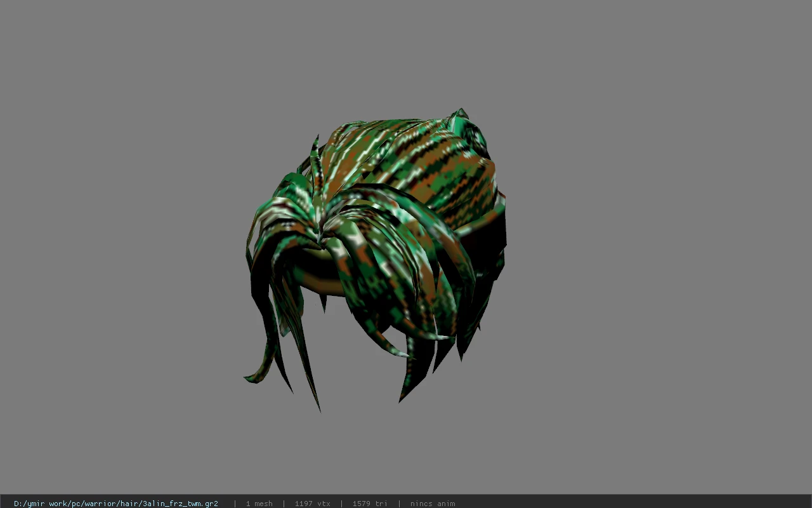Image resolution: width=812 pixels, height=508 pixels.
Task: Select the '1 mesh' status bar label
Action: coord(259,504)
